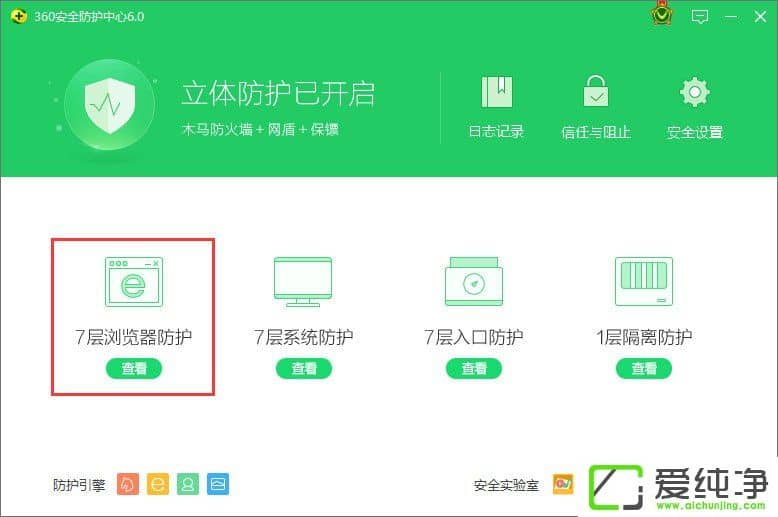The width and height of the screenshot is (778, 517).
Task: Minimize the 360安全防护中心 window
Action: (732, 16)
